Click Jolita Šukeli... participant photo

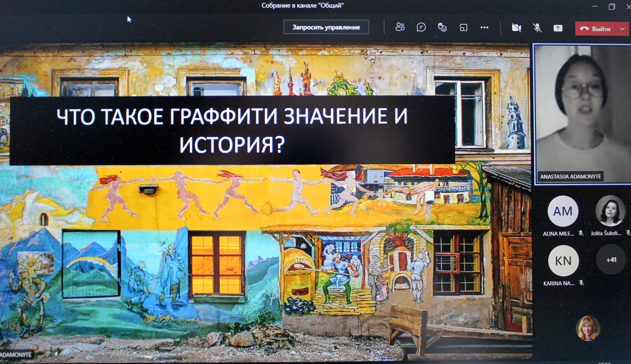point(610,211)
